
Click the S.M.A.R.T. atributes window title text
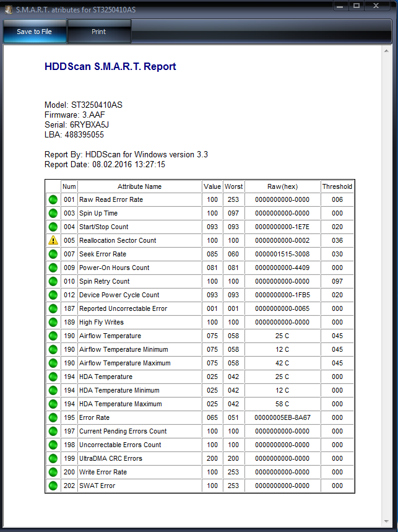coord(76,10)
